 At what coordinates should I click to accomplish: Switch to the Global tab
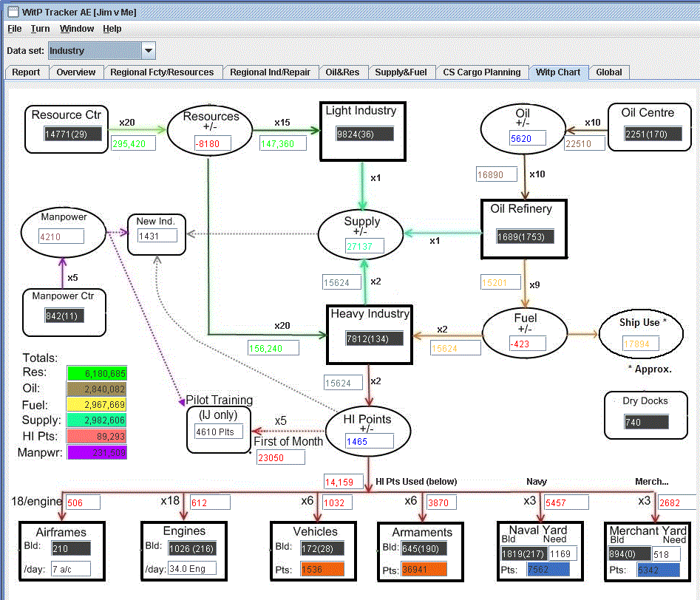[x=609, y=72]
